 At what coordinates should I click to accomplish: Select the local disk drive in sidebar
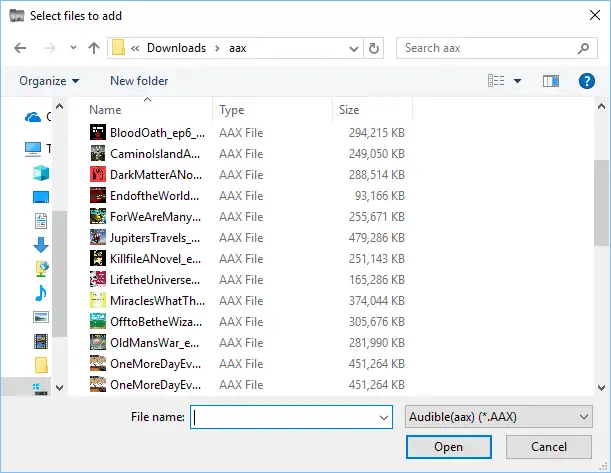(40, 389)
